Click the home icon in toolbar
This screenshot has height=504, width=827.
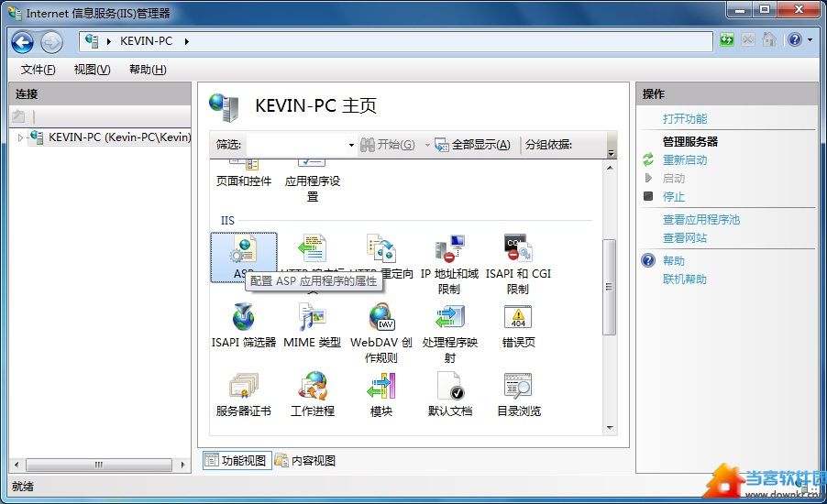pos(769,40)
